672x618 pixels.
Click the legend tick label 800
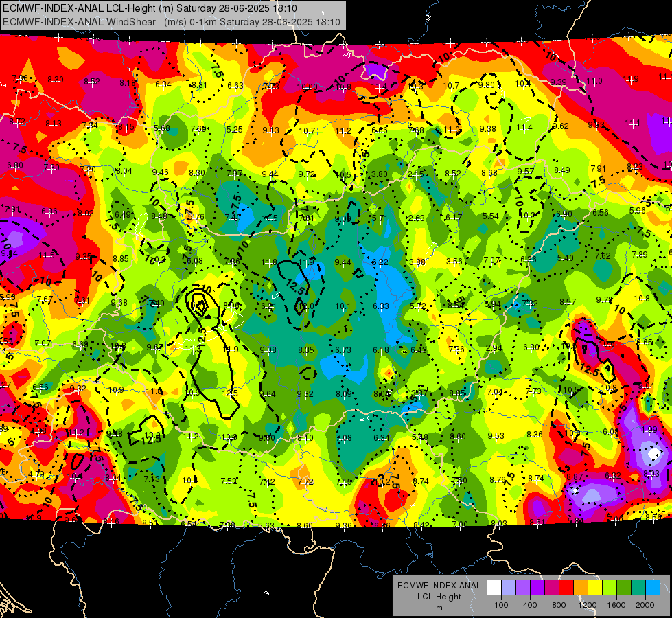[559, 605]
